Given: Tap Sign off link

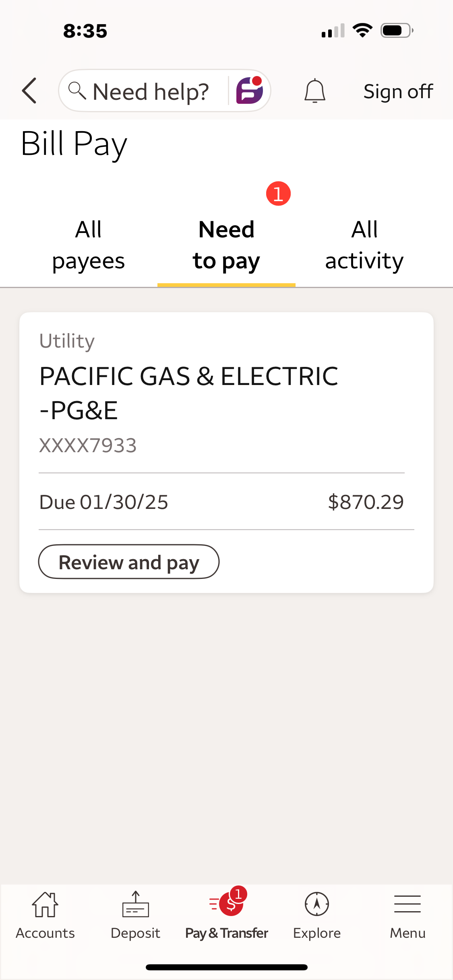Looking at the screenshot, I should coord(398,91).
